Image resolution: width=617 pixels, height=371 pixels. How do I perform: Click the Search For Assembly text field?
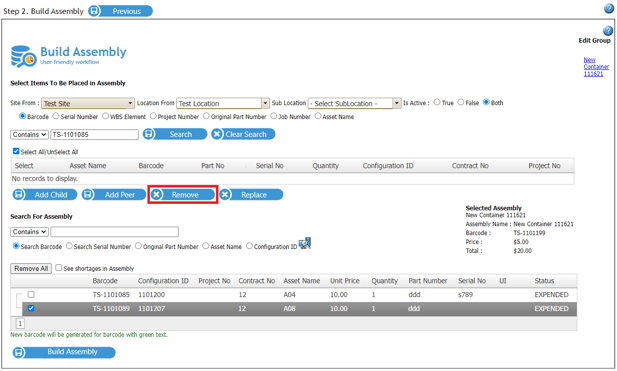(x=115, y=232)
